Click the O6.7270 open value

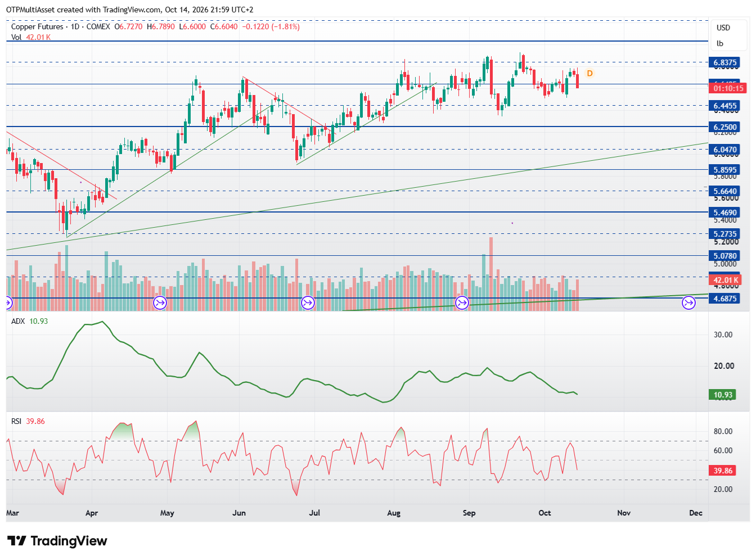[129, 26]
